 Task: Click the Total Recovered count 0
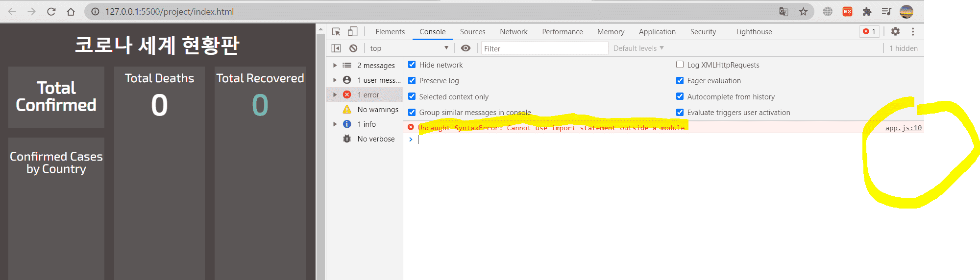click(x=260, y=105)
